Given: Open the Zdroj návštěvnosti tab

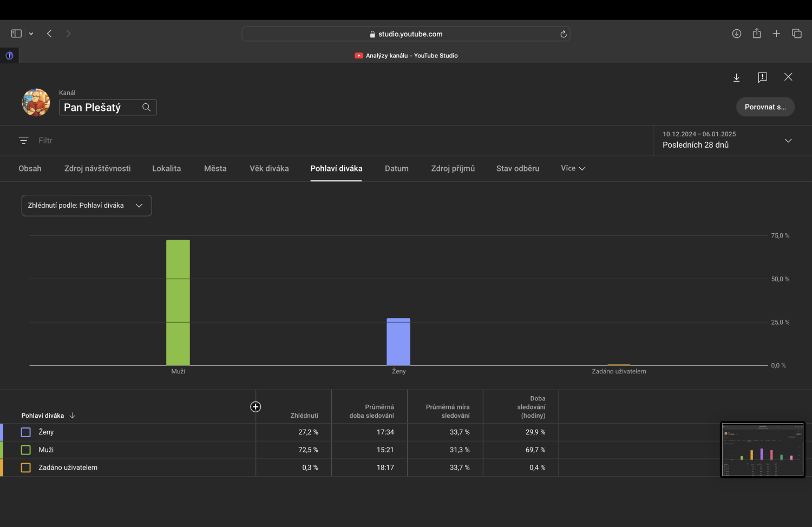Looking at the screenshot, I should pos(97,168).
